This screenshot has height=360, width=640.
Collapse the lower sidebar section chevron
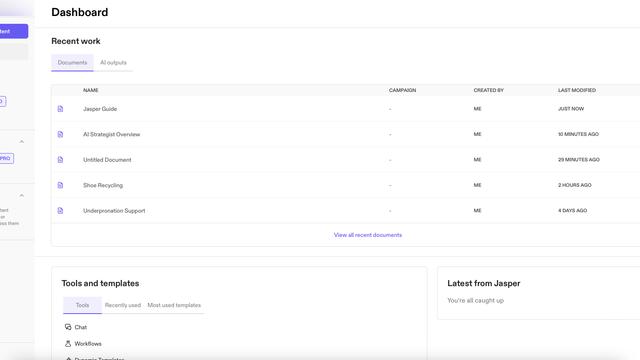coord(22,196)
